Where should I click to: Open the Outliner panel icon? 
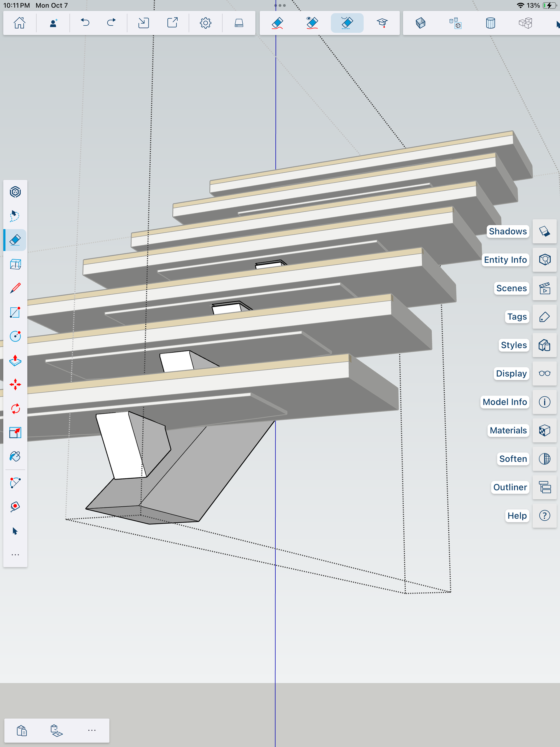click(x=545, y=487)
